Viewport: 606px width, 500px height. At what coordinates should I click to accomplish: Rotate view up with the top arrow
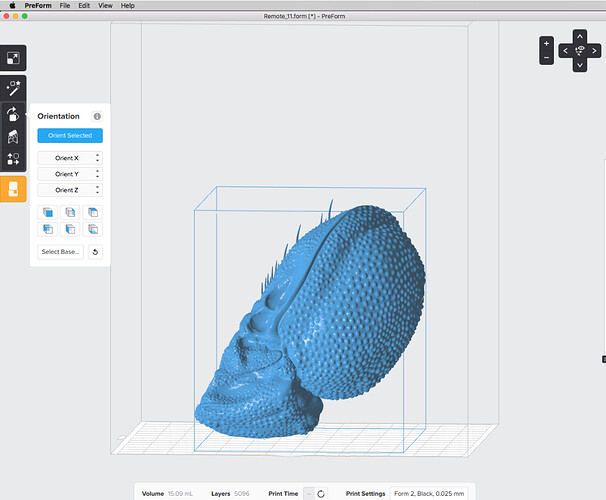pos(580,35)
